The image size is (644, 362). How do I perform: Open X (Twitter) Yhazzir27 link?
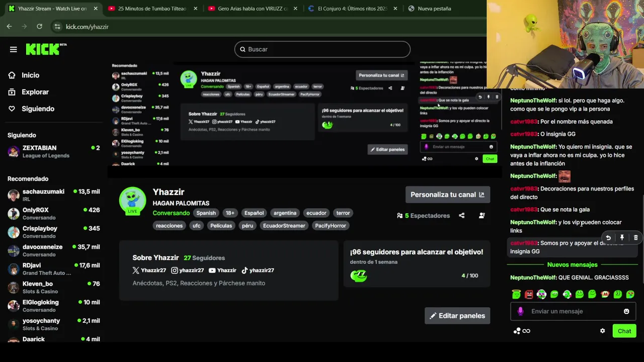tap(149, 270)
